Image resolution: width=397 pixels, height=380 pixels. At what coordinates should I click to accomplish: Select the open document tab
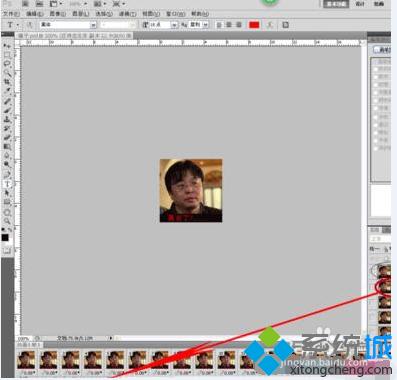pos(74,35)
